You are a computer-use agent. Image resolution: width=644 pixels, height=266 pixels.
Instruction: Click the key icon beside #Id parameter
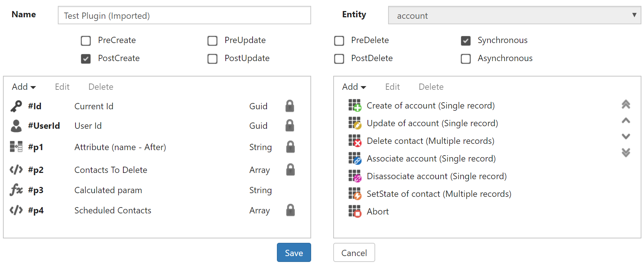click(16, 106)
